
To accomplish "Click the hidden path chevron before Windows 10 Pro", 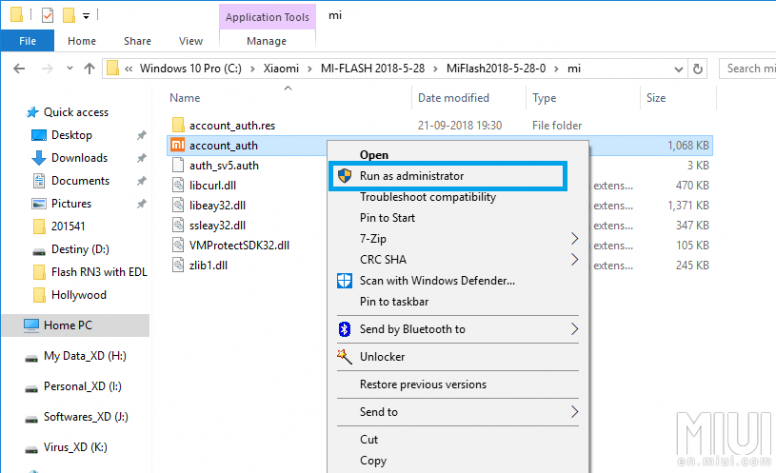I will tap(129, 69).
